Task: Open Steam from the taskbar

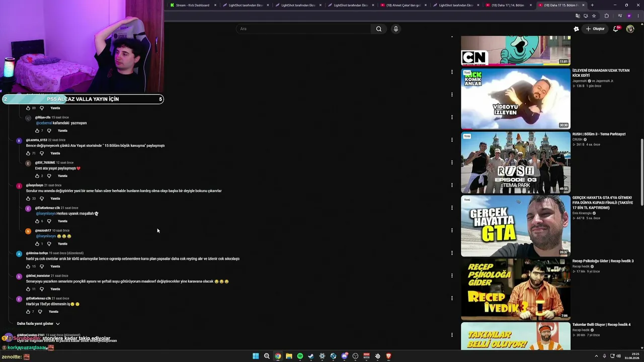Action: coord(311,356)
